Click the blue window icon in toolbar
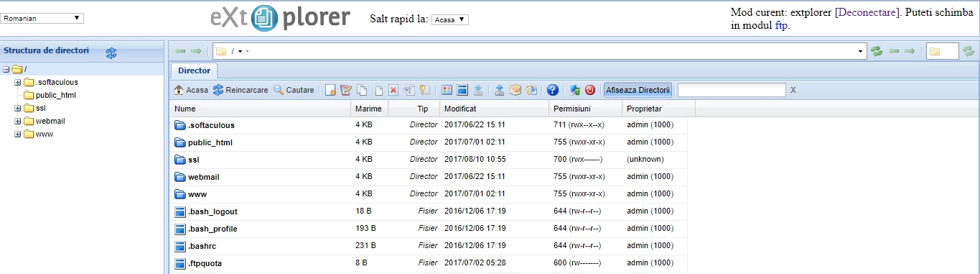The height and width of the screenshot is (274, 980). pyautogui.click(x=462, y=90)
